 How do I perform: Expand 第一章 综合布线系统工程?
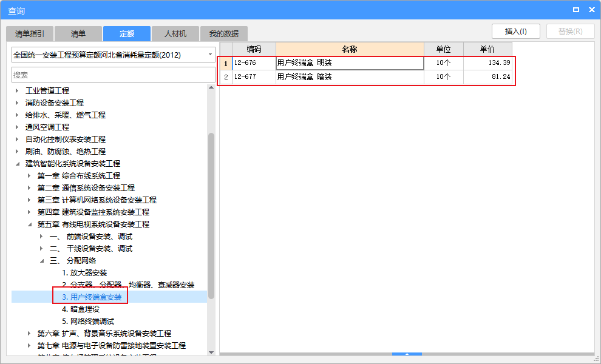[29, 176]
